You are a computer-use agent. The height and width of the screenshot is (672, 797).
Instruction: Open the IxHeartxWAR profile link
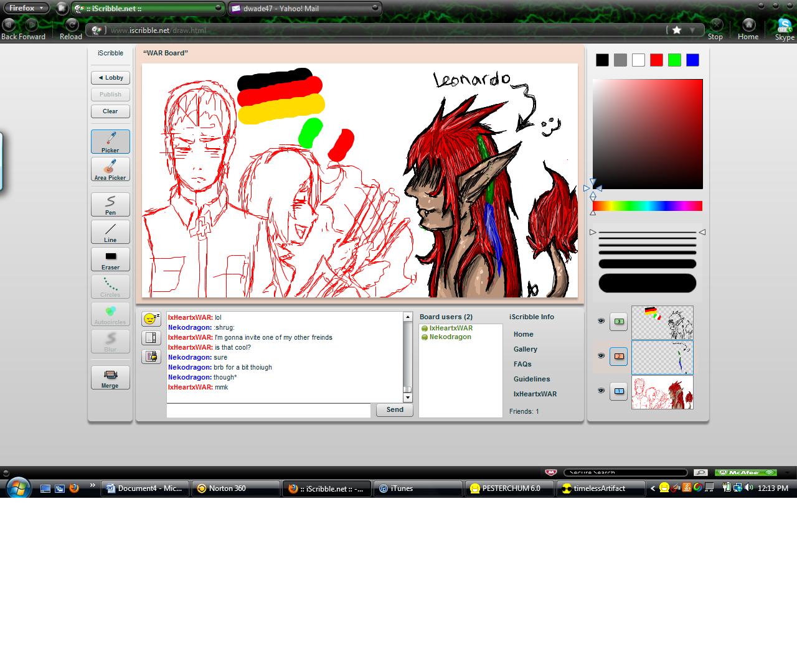pos(535,394)
